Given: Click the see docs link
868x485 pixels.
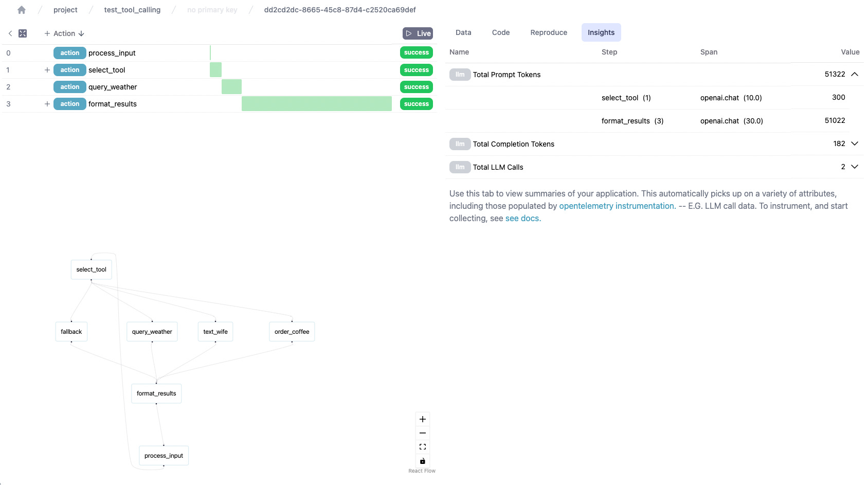Looking at the screenshot, I should pos(522,218).
